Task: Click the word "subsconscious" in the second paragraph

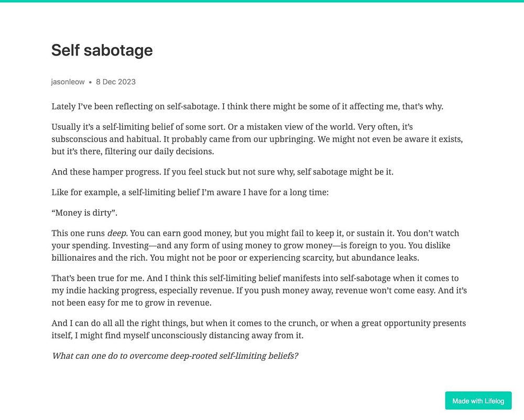Action: click(x=77, y=139)
